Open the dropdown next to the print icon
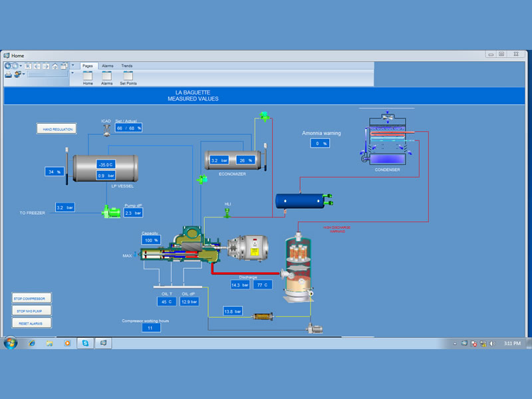This screenshot has width=532, height=399. (23, 74)
